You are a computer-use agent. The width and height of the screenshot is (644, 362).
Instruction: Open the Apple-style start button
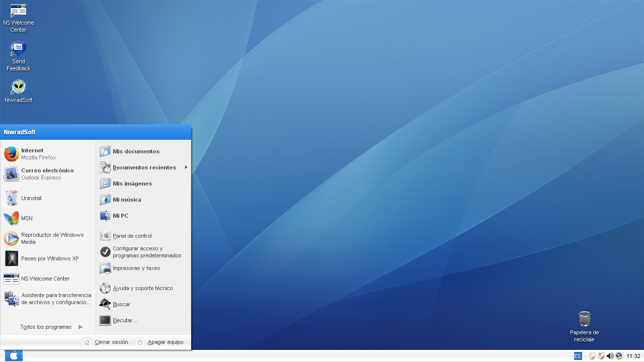coord(13,355)
